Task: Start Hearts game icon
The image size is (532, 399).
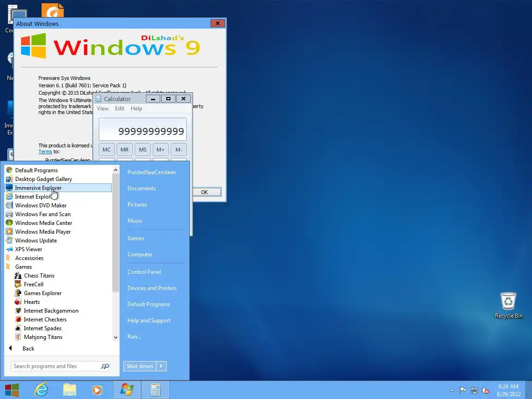Action: 18,302
